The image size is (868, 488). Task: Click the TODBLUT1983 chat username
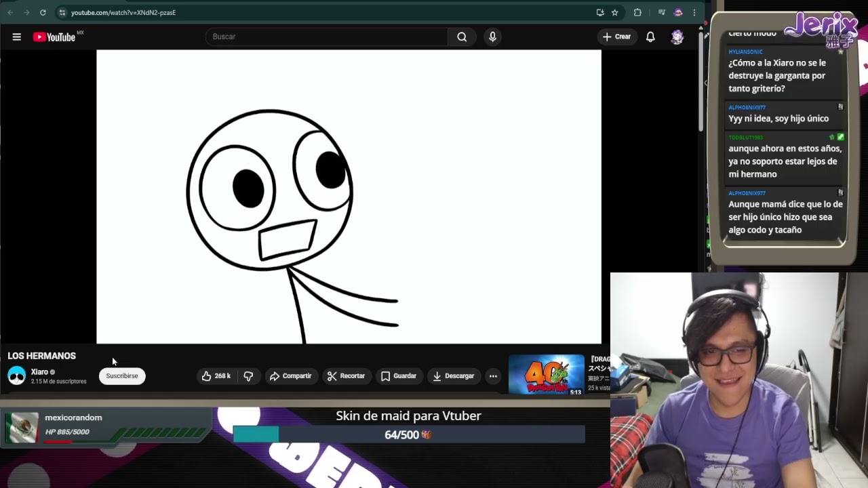coord(745,138)
